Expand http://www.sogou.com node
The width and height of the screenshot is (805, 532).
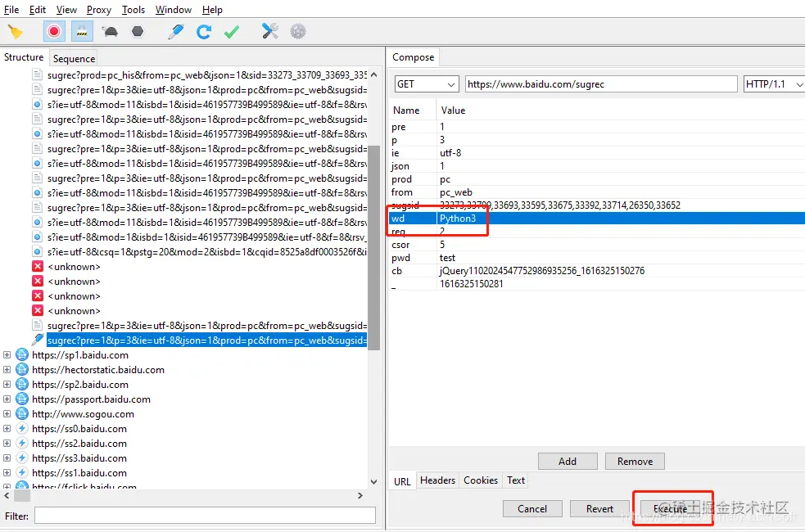coord(7,414)
